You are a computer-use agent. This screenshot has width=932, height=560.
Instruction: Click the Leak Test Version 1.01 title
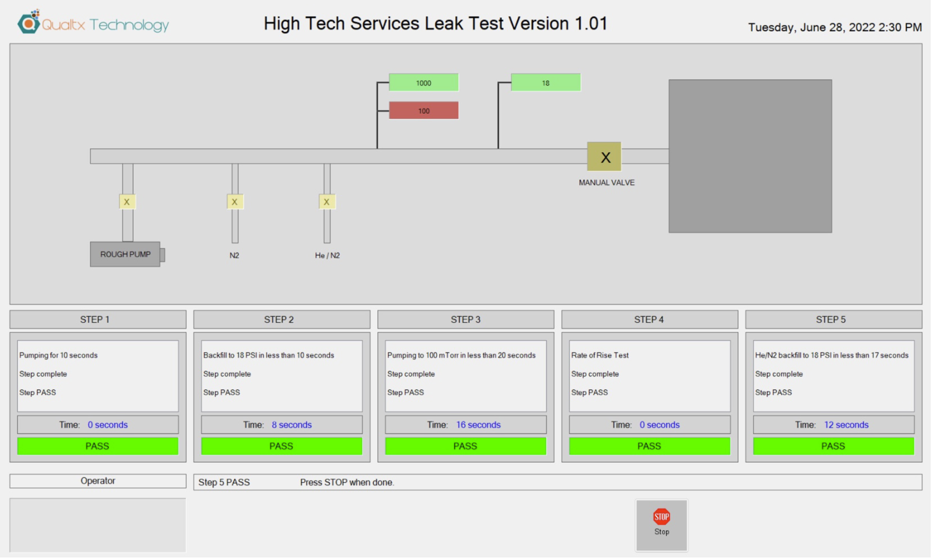pos(435,24)
